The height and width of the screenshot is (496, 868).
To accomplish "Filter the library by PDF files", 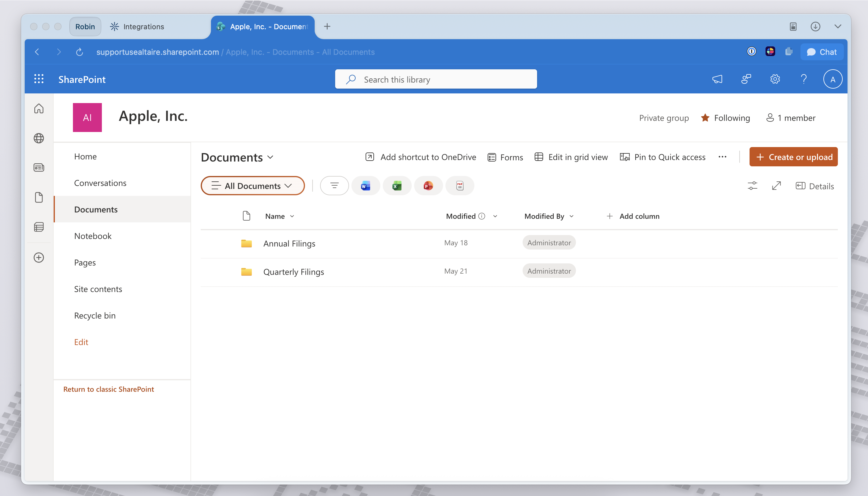I will click(460, 186).
